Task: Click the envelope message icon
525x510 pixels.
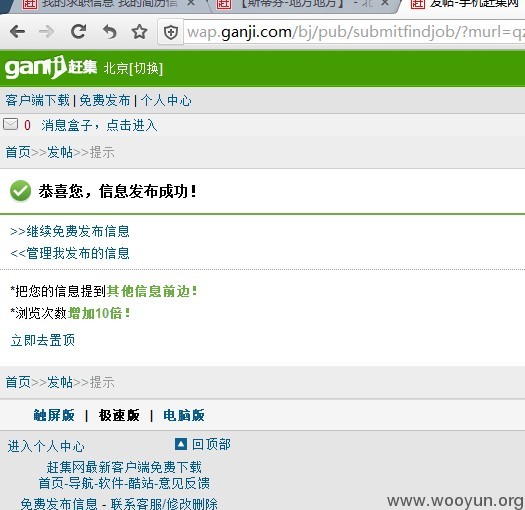Action: [10, 124]
